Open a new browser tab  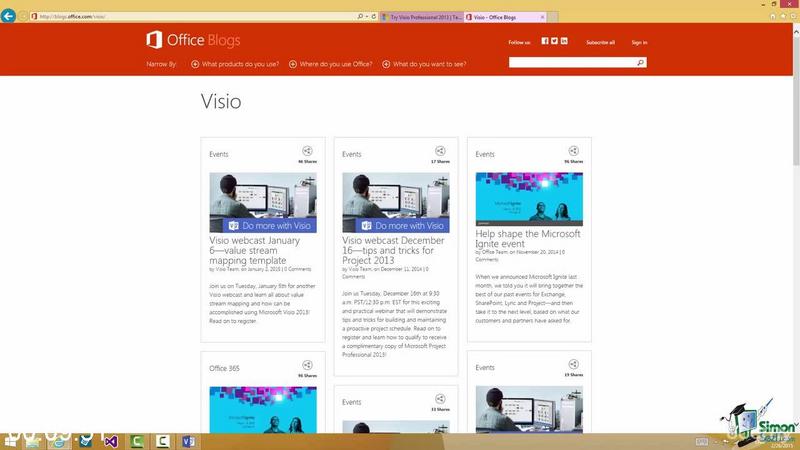pos(553,17)
